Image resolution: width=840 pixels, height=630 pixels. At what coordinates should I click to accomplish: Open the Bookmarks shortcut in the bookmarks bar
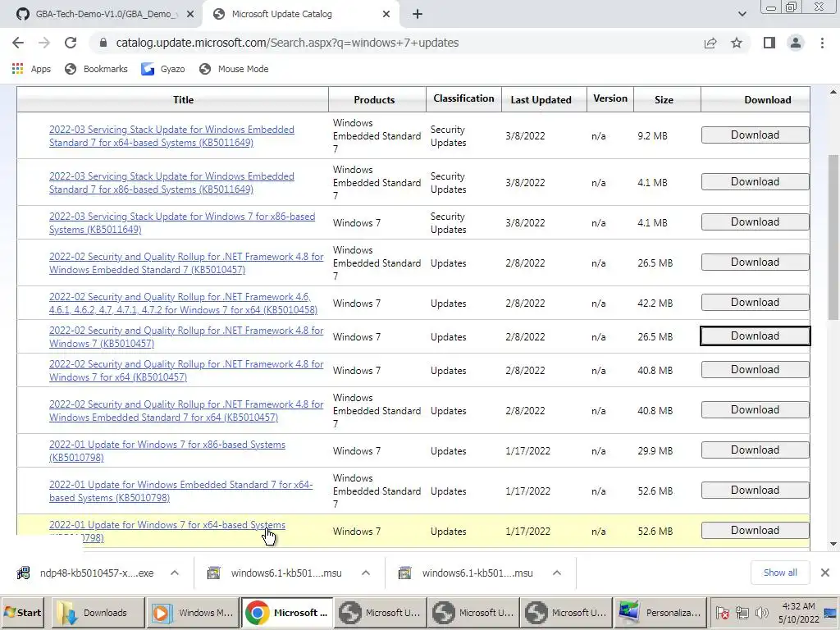(96, 69)
